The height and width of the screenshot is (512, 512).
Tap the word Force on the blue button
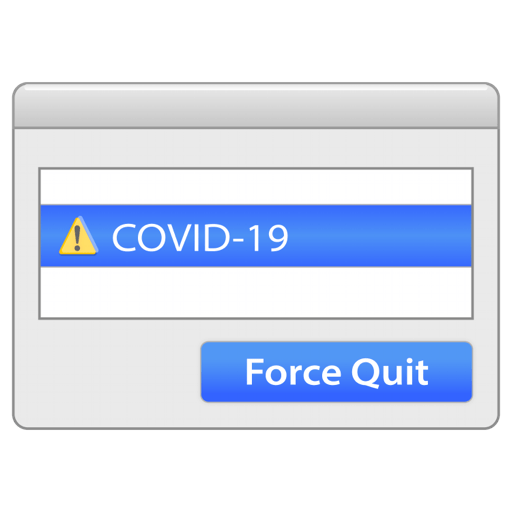[x=293, y=372]
